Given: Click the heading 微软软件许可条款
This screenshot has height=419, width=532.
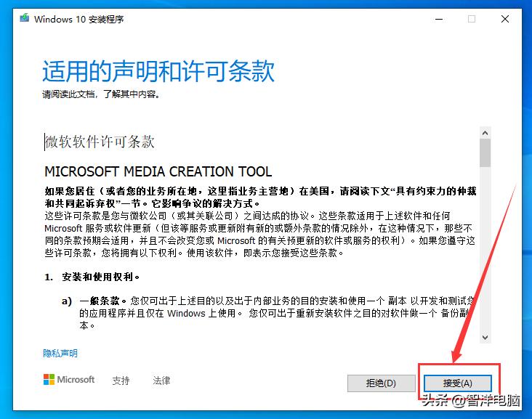Looking at the screenshot, I should coord(100,142).
